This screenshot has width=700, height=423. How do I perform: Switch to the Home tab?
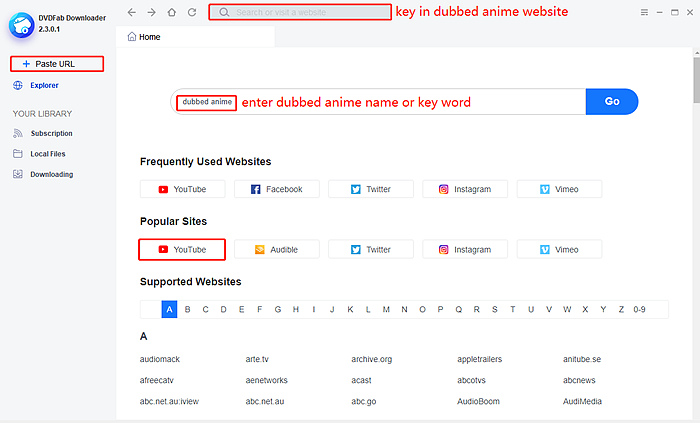(195, 37)
